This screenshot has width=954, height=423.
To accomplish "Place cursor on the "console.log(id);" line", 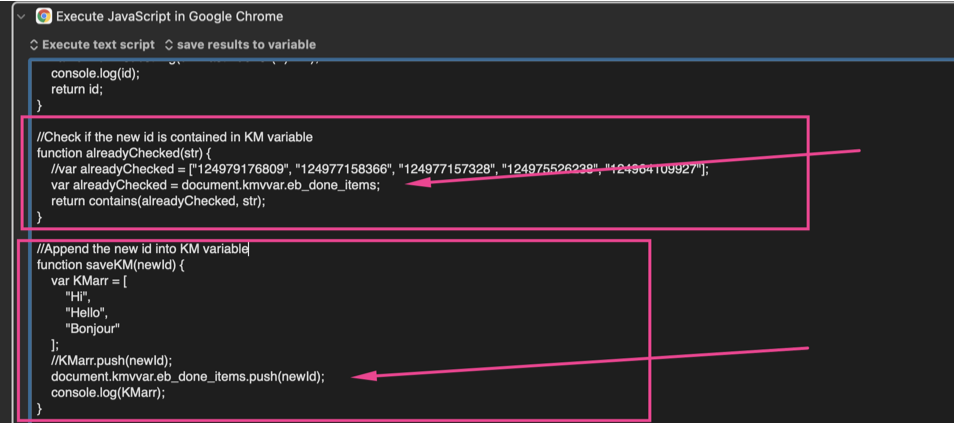I will coord(95,73).
